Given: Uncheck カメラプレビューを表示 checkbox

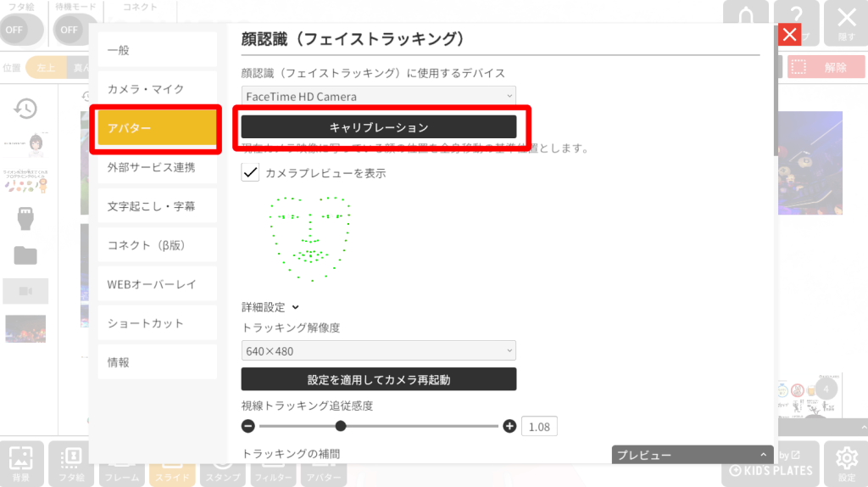Looking at the screenshot, I should [250, 172].
